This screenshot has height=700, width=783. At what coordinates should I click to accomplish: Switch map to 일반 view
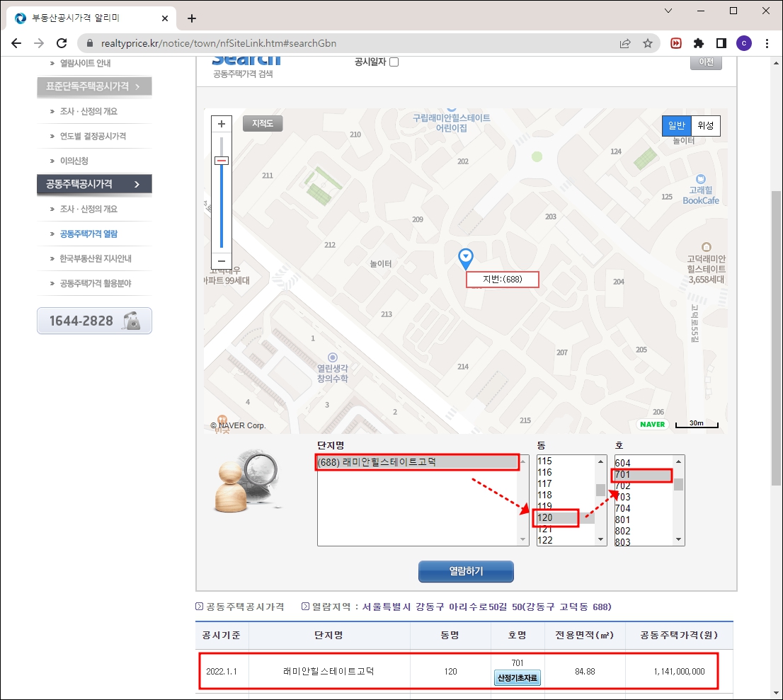pos(677,125)
